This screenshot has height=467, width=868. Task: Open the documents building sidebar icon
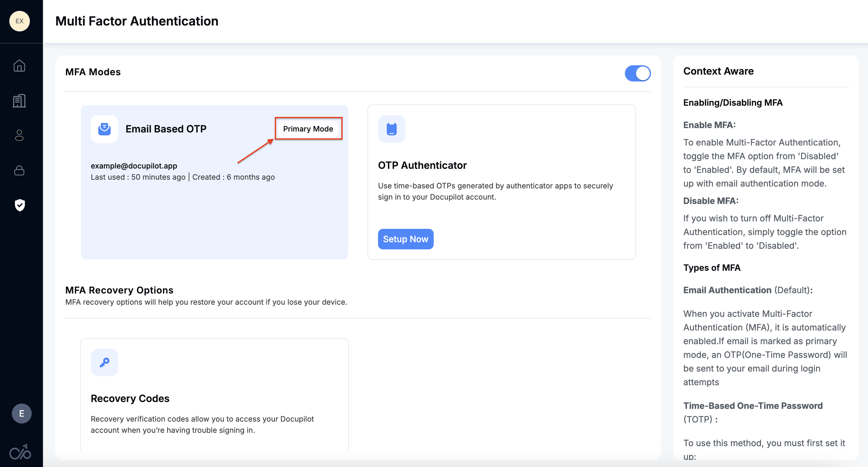[20, 101]
